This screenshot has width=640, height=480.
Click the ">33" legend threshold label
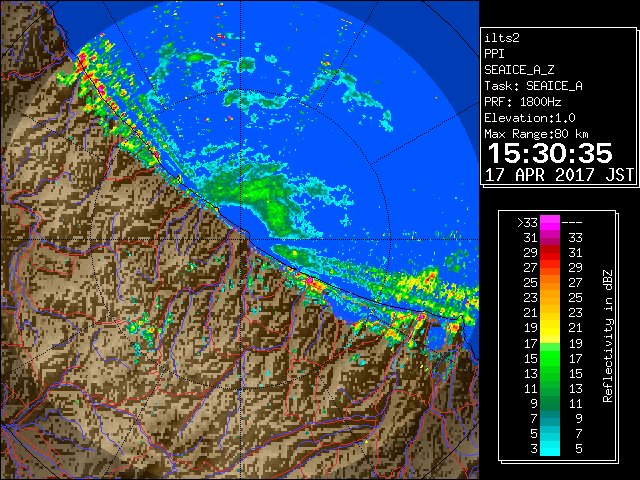[527, 222]
